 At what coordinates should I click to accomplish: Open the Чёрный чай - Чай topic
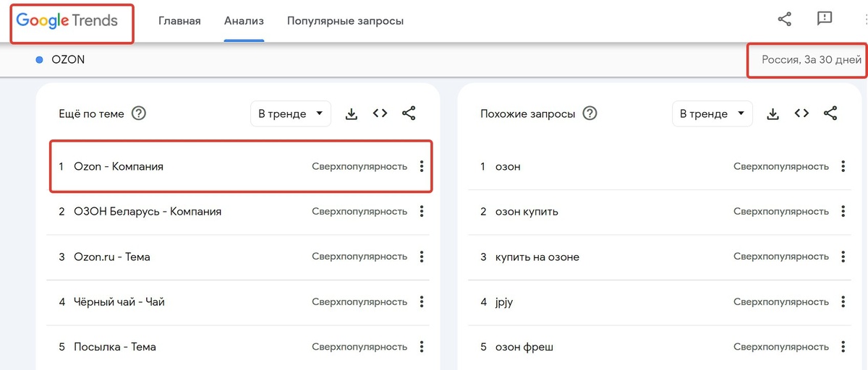(119, 301)
